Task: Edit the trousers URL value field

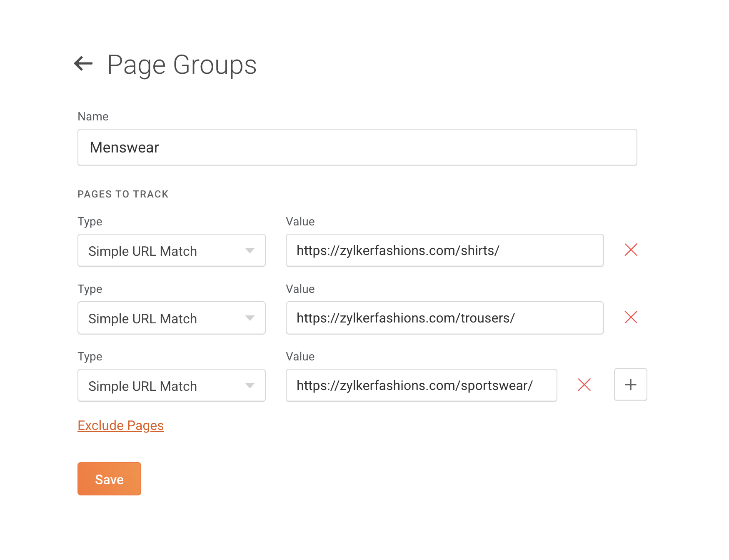Action: tap(444, 318)
